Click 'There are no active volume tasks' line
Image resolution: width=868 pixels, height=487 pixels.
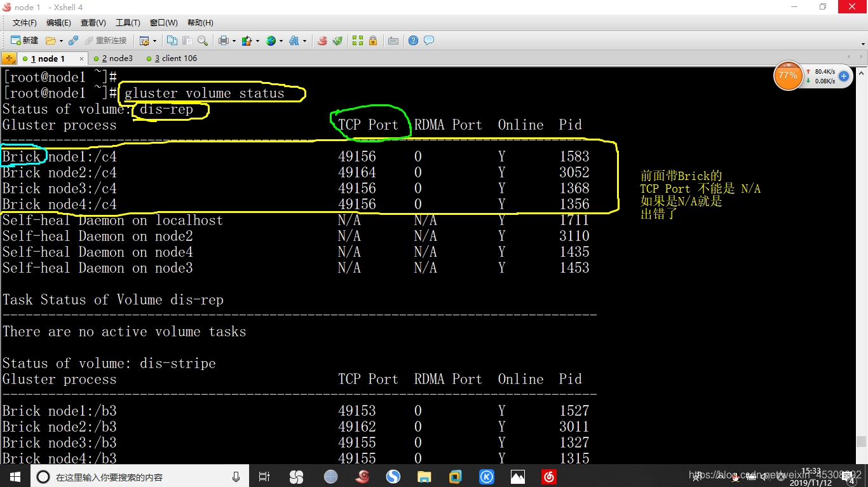pyautogui.click(x=125, y=331)
